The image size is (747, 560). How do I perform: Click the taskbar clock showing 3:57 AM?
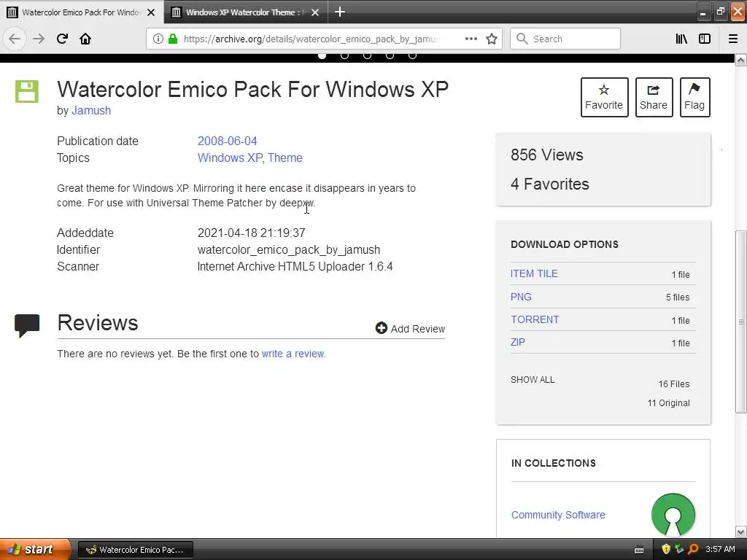pyautogui.click(x=720, y=549)
